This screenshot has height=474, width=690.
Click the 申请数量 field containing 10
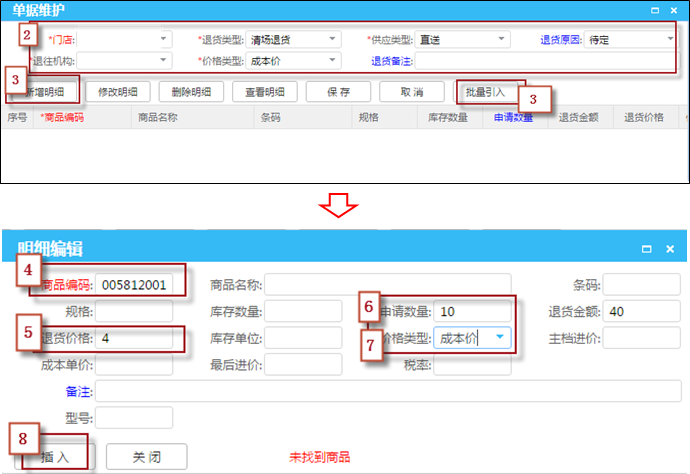pos(472,312)
